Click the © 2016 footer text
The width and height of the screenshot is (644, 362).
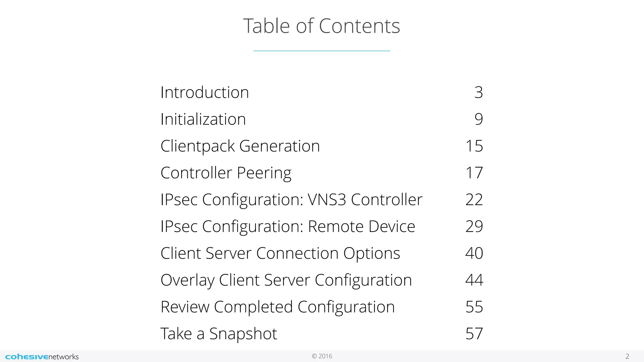pyautogui.click(x=322, y=356)
